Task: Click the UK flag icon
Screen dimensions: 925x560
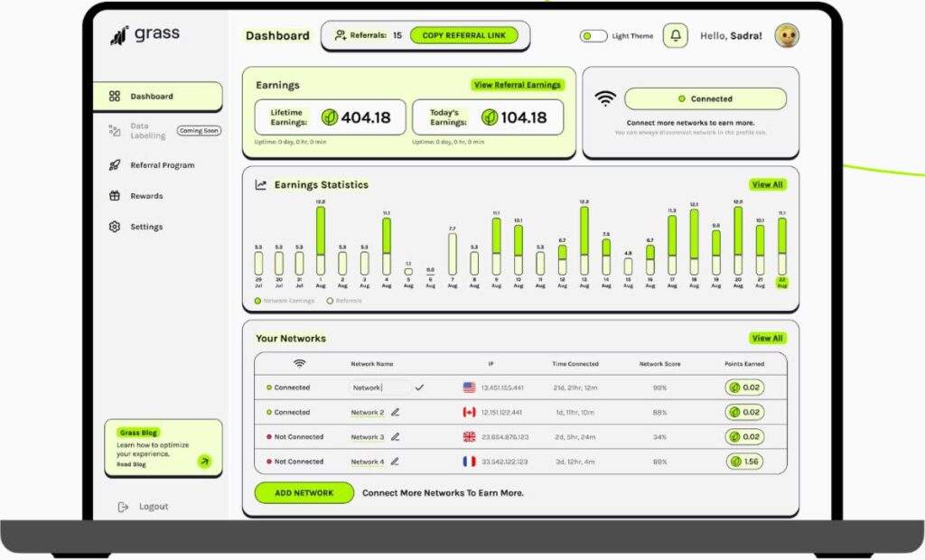Action: [469, 437]
